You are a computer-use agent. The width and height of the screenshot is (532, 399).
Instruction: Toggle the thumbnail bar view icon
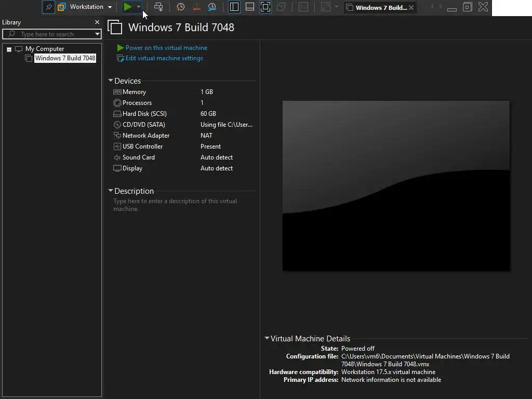pyautogui.click(x=250, y=7)
